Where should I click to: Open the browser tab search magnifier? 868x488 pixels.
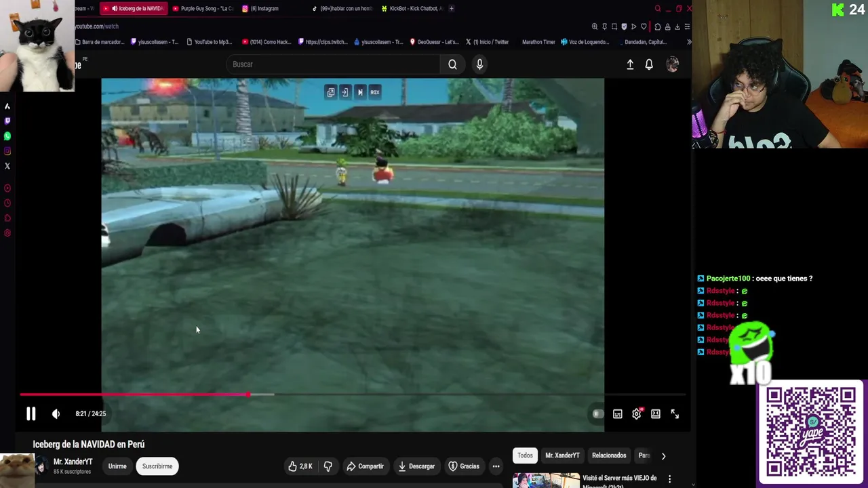tap(658, 8)
